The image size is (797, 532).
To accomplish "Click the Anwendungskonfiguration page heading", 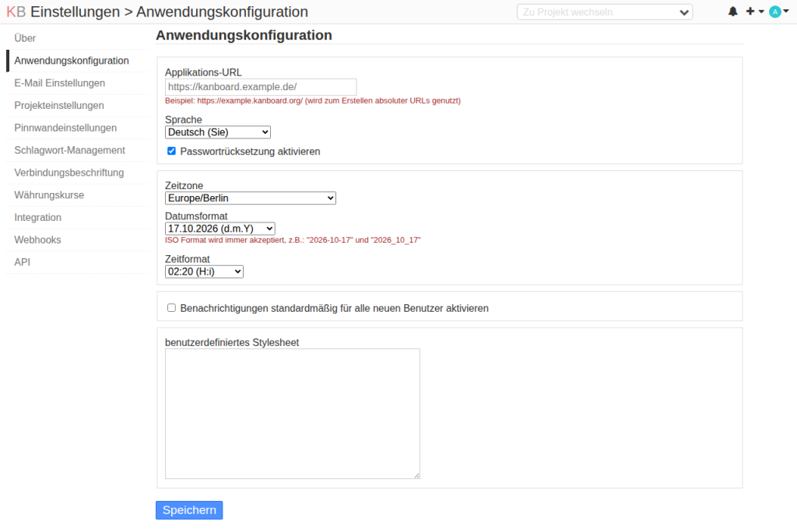I will point(244,35).
